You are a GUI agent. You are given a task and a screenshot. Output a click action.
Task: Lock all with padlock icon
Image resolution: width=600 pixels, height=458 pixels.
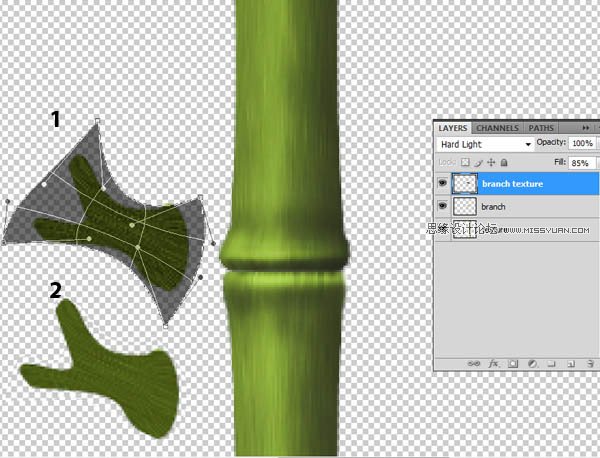point(504,163)
